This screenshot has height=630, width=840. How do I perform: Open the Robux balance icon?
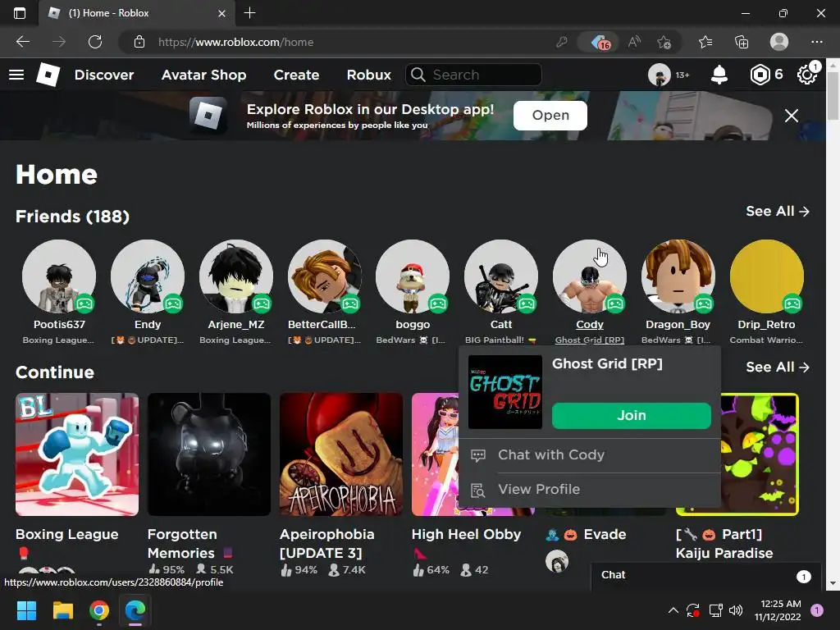pos(760,75)
